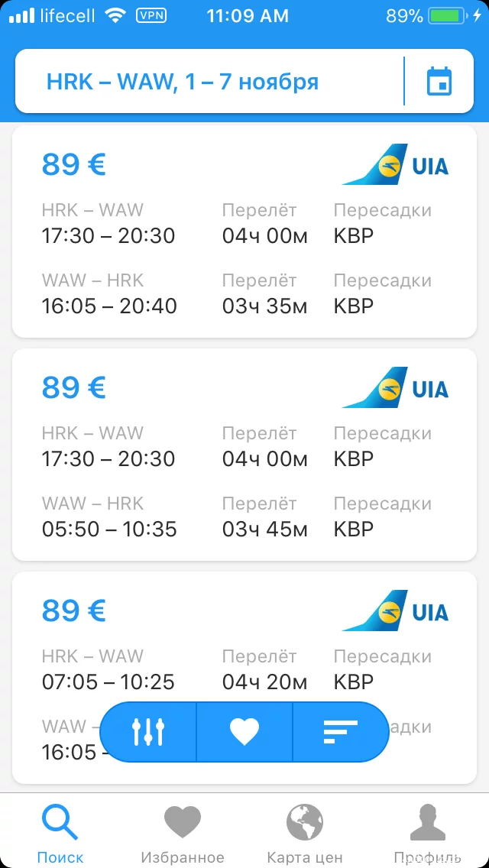This screenshot has width=489, height=868.
Task: Tap the 03ч 45м flight duration
Action: pyautogui.click(x=264, y=529)
